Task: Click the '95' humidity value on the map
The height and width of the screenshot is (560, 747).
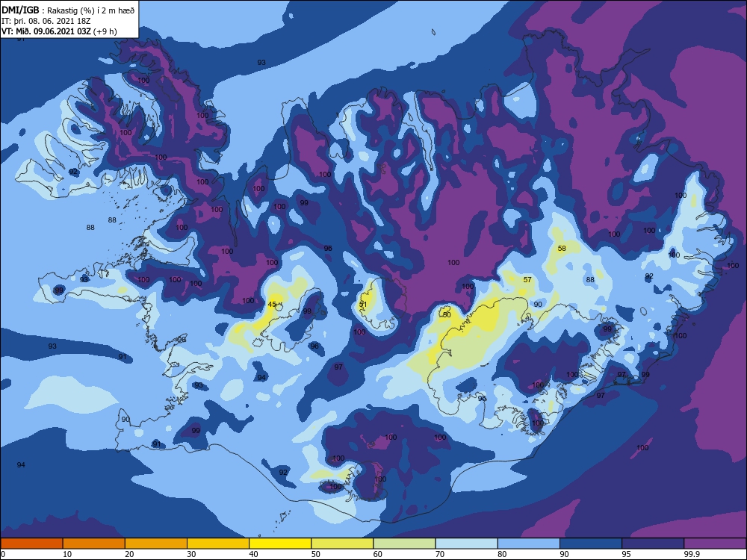Action: [x=482, y=398]
